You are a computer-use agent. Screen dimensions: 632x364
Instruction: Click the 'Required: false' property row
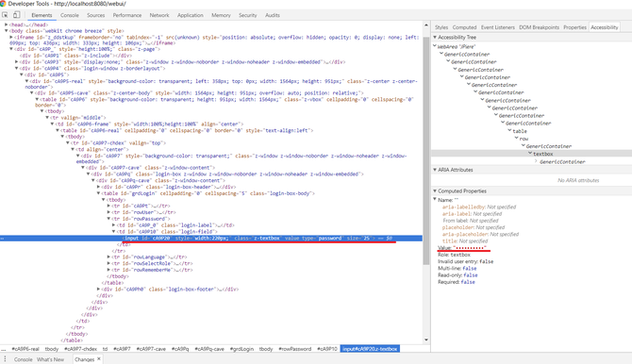(457, 282)
